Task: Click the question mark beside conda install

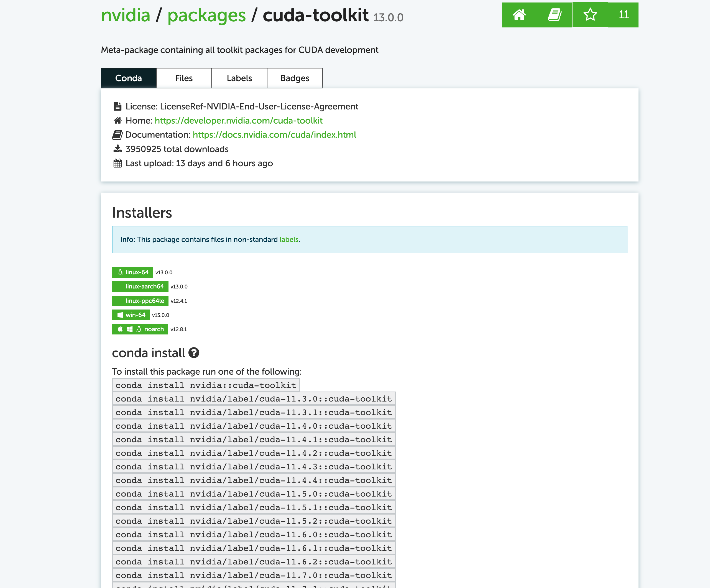Action: [194, 353]
